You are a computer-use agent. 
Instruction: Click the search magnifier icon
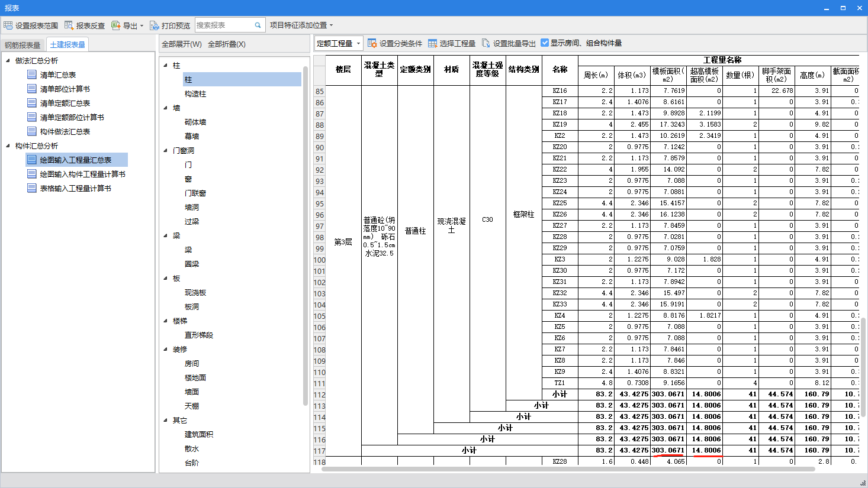pyautogui.click(x=258, y=25)
